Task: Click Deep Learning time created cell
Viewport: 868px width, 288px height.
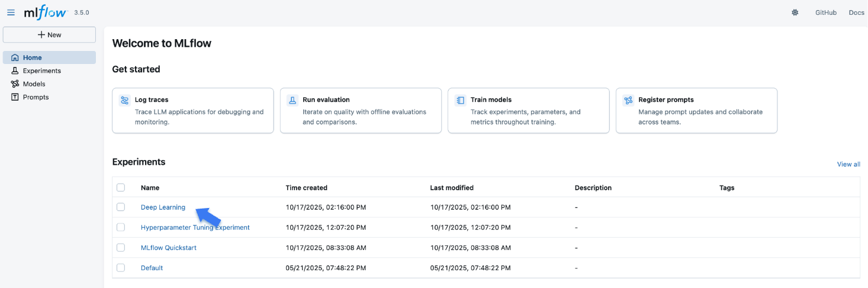Action: tap(326, 207)
